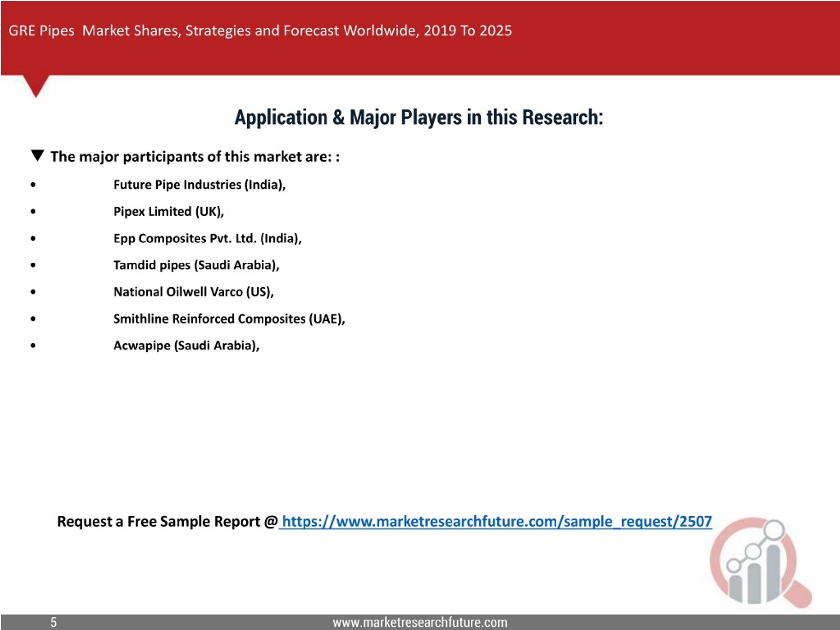Click the Market Research Future chart logo
The height and width of the screenshot is (630, 840).
pyautogui.click(x=760, y=562)
